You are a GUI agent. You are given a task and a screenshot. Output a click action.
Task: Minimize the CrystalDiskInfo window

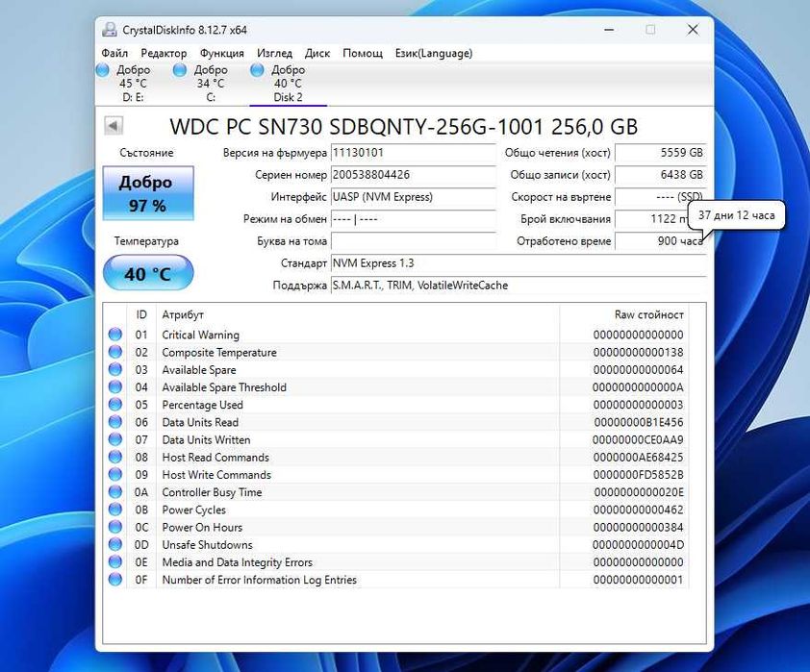click(x=610, y=30)
